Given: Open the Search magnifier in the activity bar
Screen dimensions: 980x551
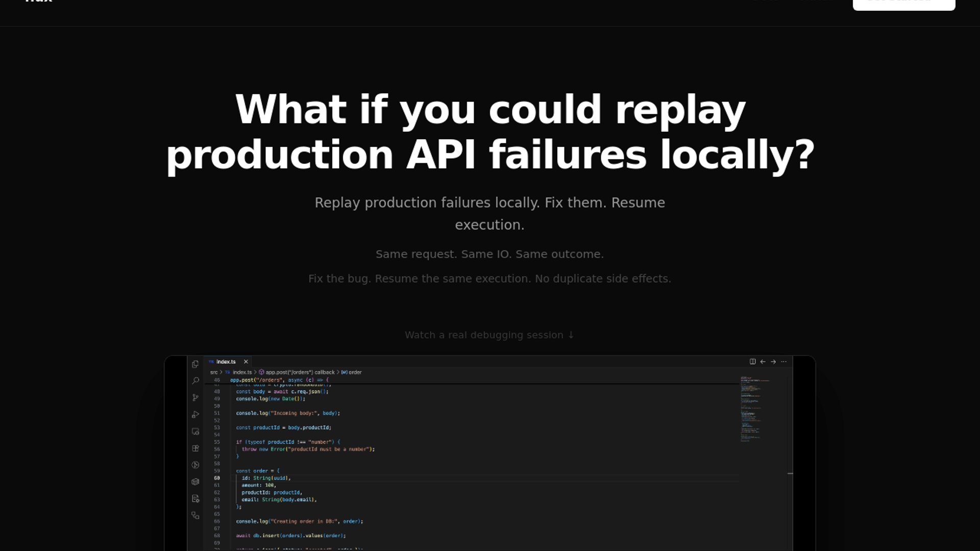Looking at the screenshot, I should (195, 381).
